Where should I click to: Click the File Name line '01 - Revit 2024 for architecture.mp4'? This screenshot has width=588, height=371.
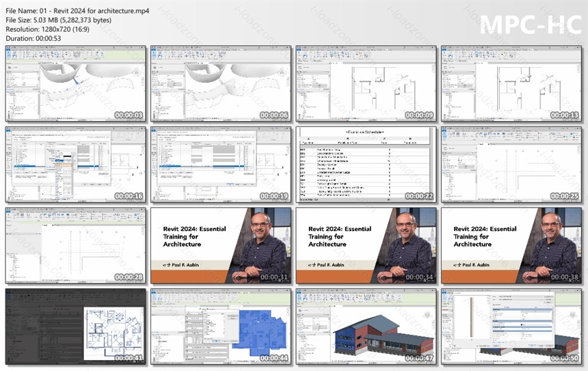click(77, 11)
